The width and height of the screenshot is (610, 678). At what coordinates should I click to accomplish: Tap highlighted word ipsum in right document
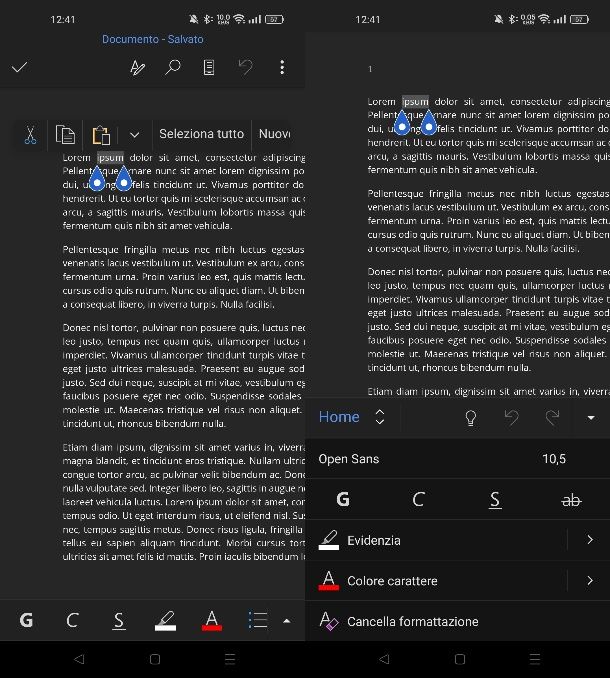click(415, 102)
